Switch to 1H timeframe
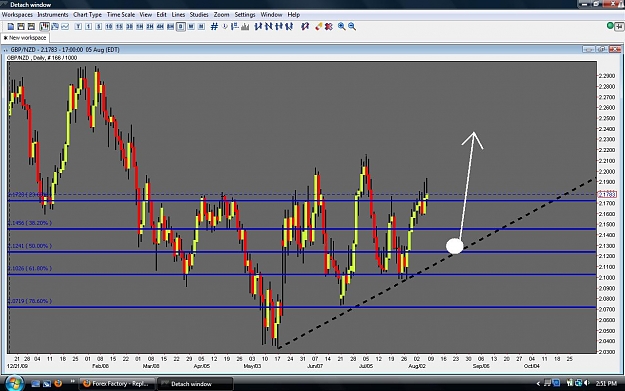The width and height of the screenshot is (625, 391). 140,27
